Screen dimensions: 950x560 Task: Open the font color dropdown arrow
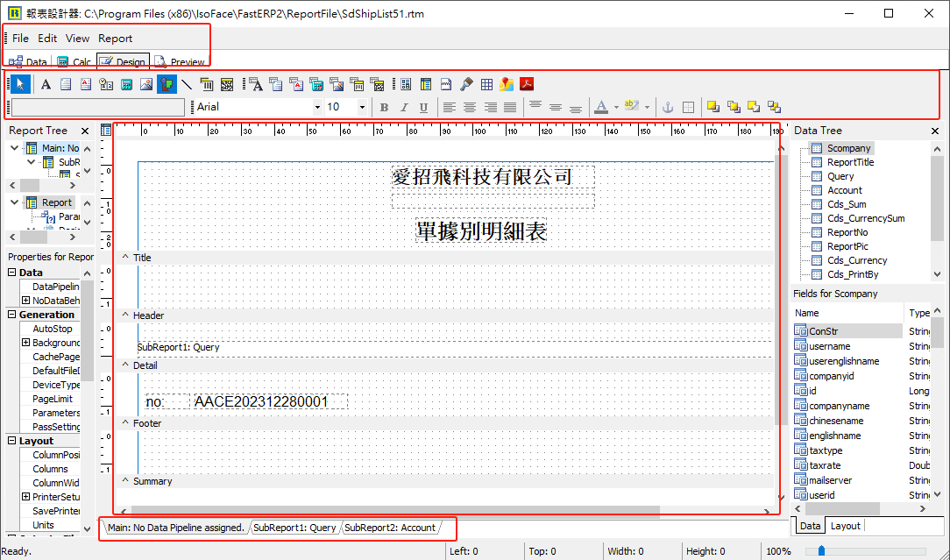pos(616,107)
